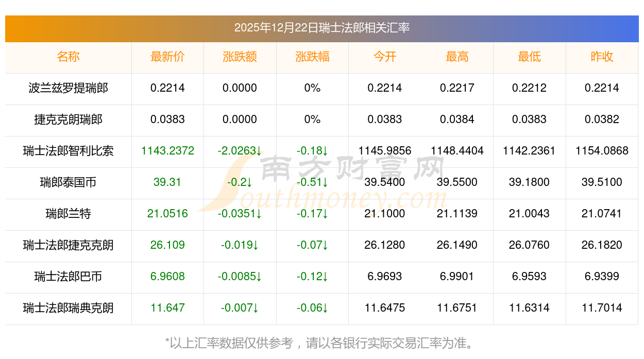Image resolution: width=644 pixels, height=359 pixels.
Task: Select high value 21.1139
Action: (457, 214)
